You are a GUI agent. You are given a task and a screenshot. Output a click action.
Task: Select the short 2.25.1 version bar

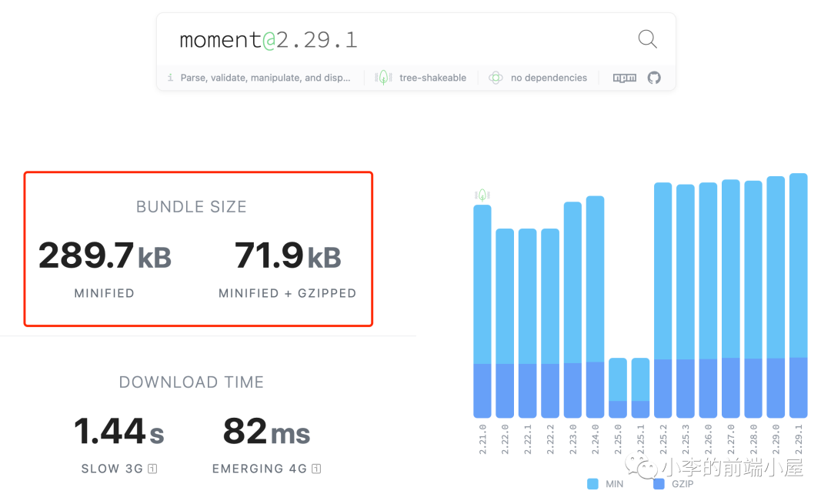[640, 388]
